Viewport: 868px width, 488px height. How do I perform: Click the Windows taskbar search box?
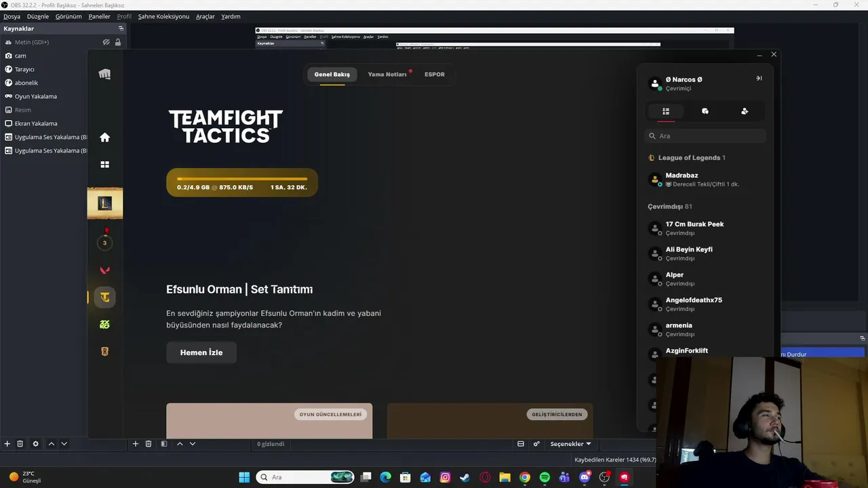tap(305, 477)
